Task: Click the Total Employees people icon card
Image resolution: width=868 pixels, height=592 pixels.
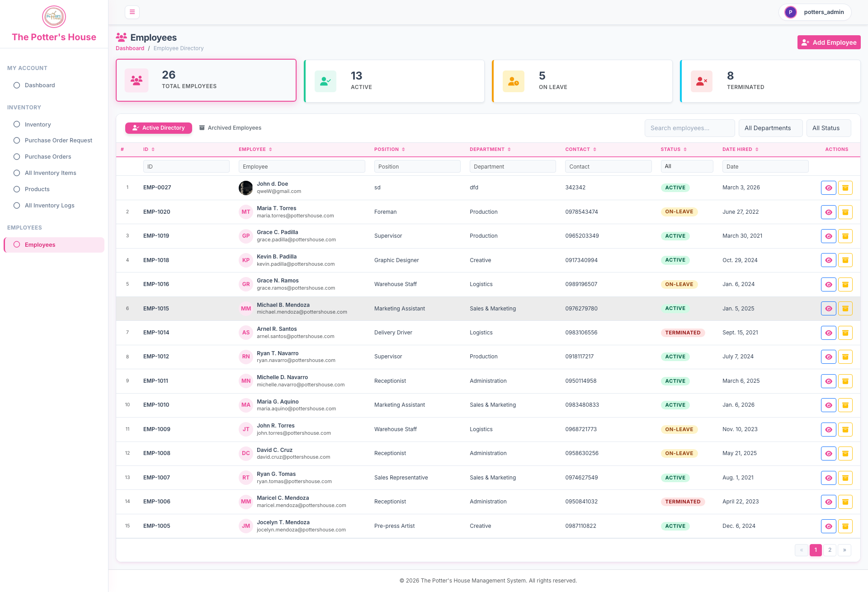Action: pos(137,80)
